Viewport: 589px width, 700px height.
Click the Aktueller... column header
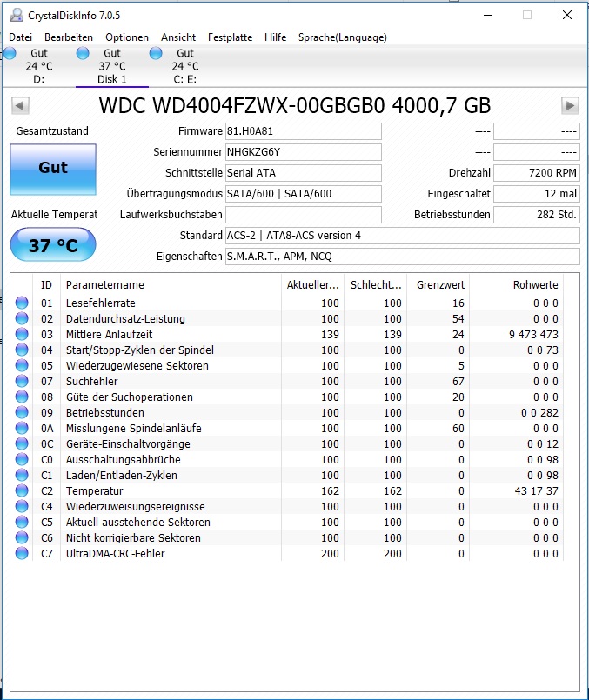tap(312, 285)
